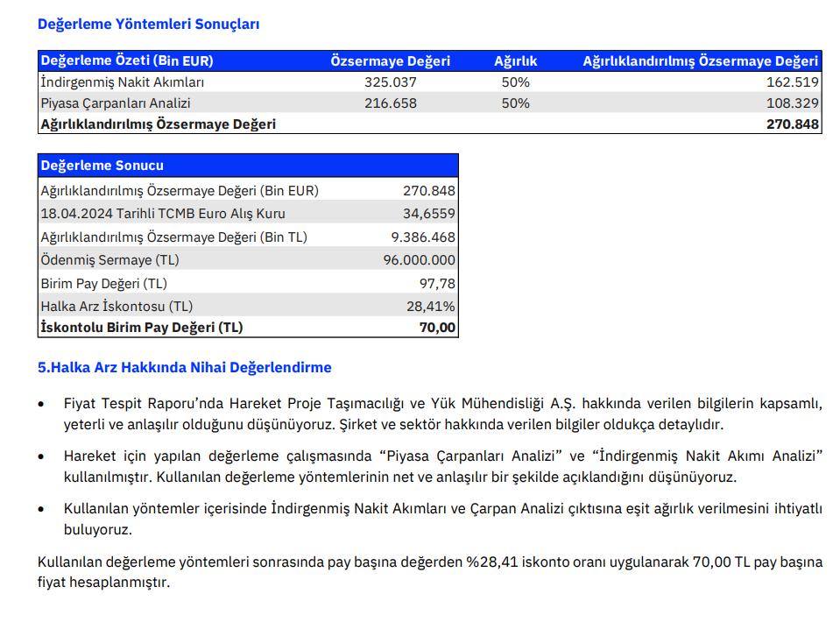
Task: Click the 50% weight in İndirgenmiş Nakit row
Action: pyautogui.click(x=515, y=82)
